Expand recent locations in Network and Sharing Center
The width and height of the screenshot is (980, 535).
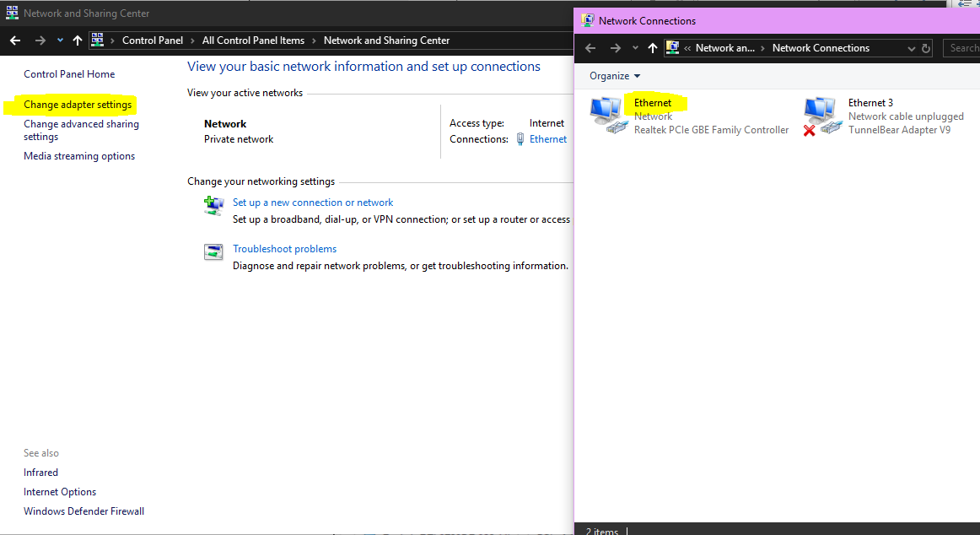[x=60, y=41]
